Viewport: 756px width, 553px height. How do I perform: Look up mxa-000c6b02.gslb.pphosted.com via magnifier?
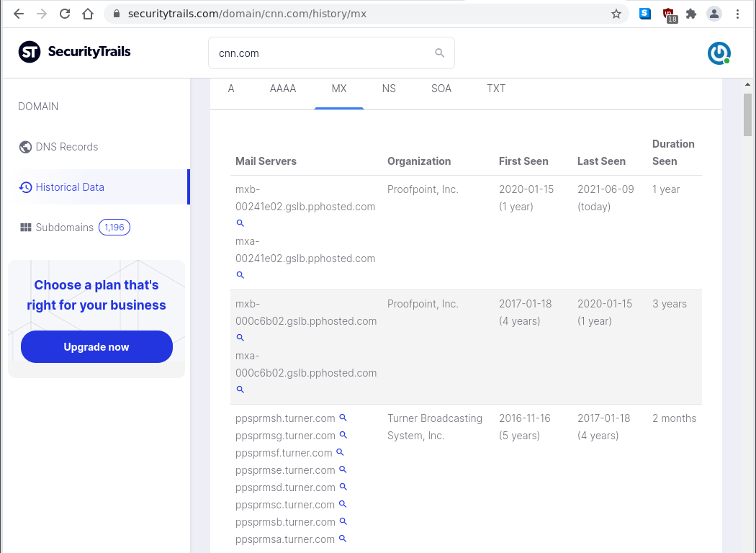coord(240,390)
